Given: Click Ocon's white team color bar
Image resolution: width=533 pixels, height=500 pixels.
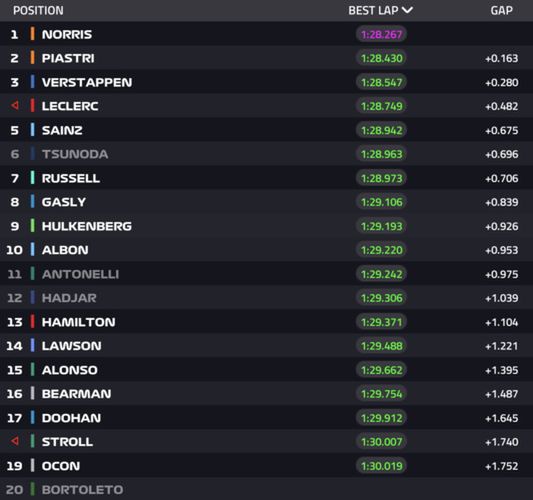Looking at the screenshot, I should click(x=32, y=465).
